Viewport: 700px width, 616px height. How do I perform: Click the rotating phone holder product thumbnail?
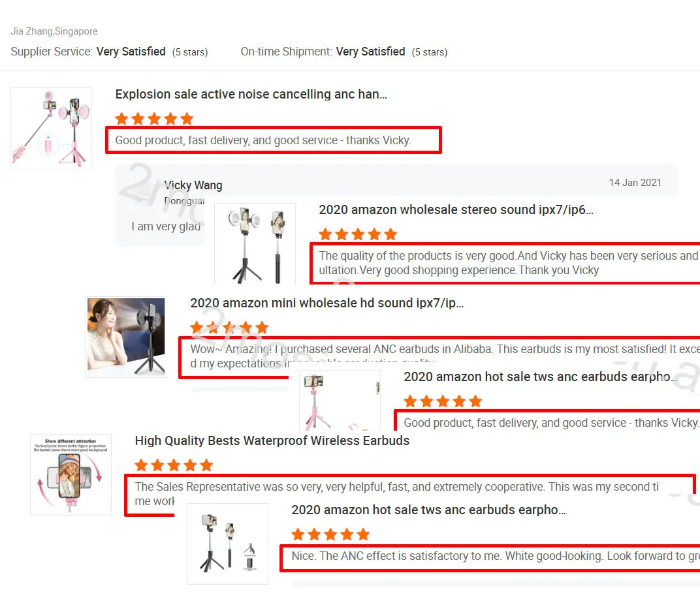coord(71,474)
